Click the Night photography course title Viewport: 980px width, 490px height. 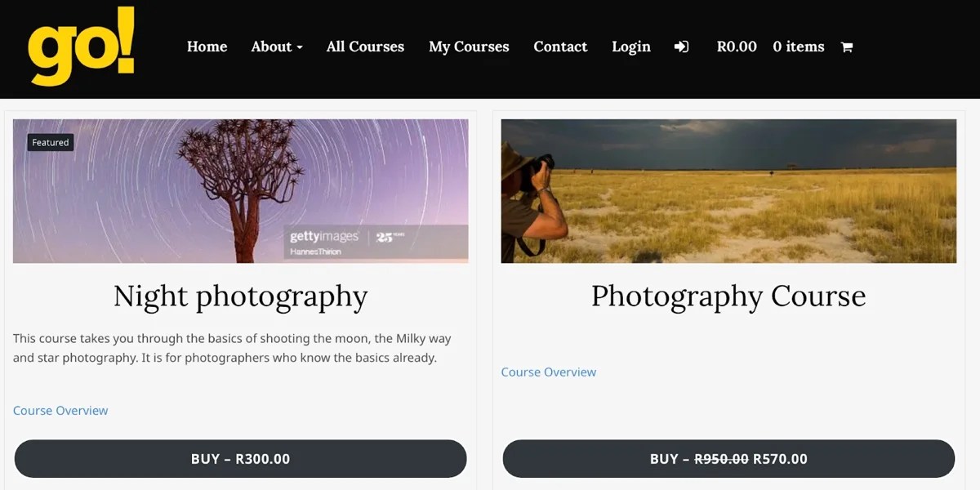[240, 296]
